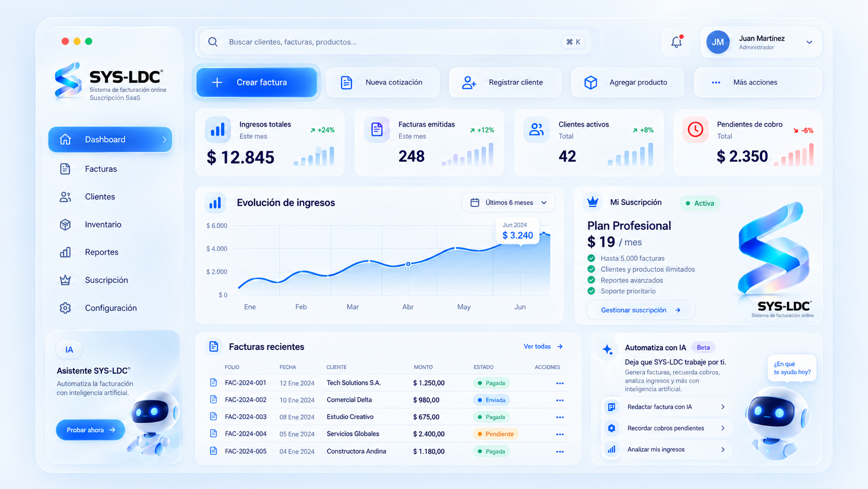Click the MONTO column header
This screenshot has height=489, width=868.
(423, 367)
